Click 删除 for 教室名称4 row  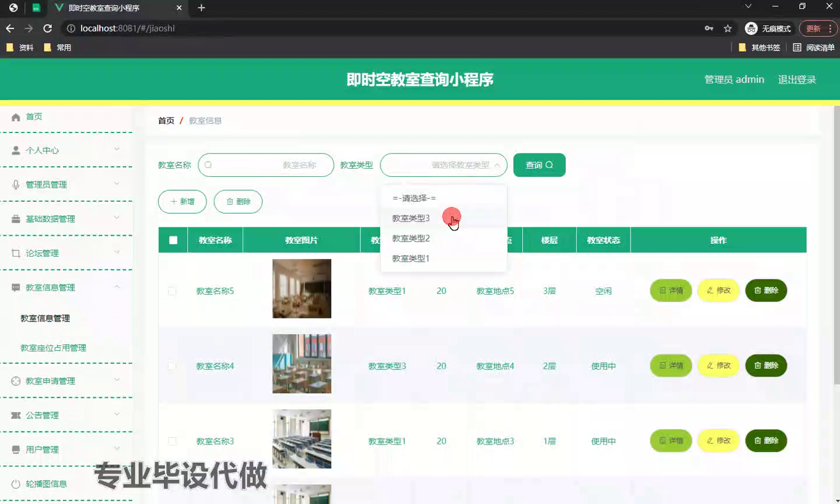[766, 366]
